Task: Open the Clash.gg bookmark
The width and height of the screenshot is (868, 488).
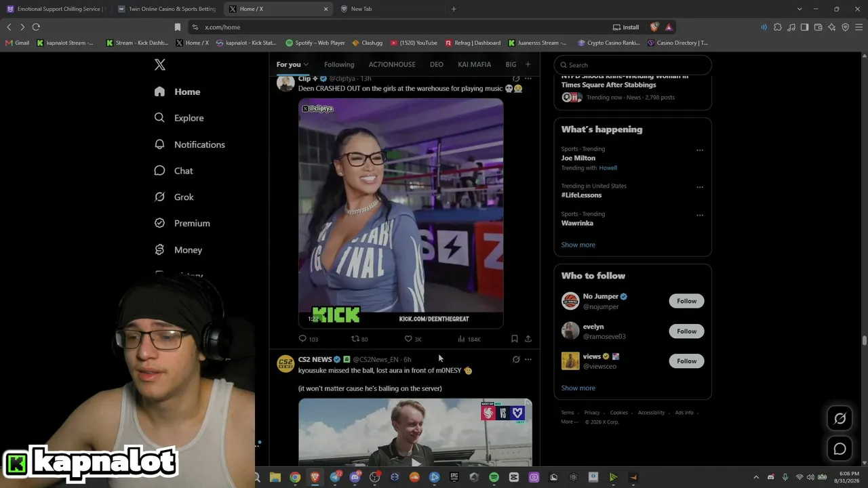Action: [x=367, y=43]
